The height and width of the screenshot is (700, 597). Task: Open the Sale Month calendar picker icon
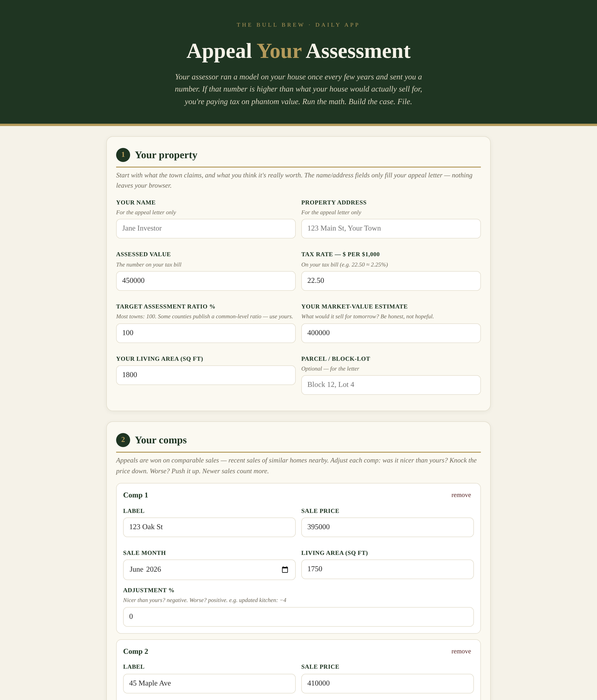(285, 570)
